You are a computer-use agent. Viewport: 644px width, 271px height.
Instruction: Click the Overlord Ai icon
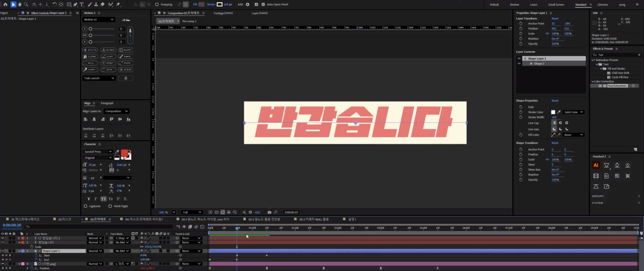click(596, 165)
